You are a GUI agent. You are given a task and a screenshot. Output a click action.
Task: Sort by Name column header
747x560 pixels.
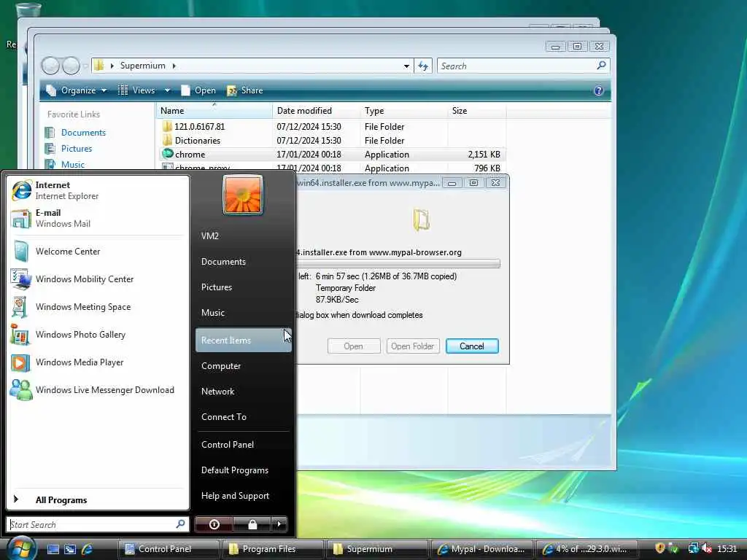[x=214, y=111]
